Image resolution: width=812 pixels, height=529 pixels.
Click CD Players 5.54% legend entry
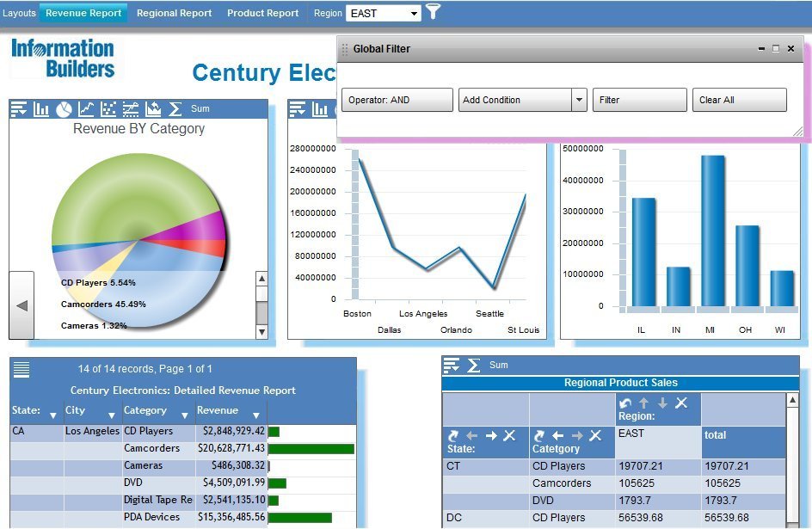98,283
